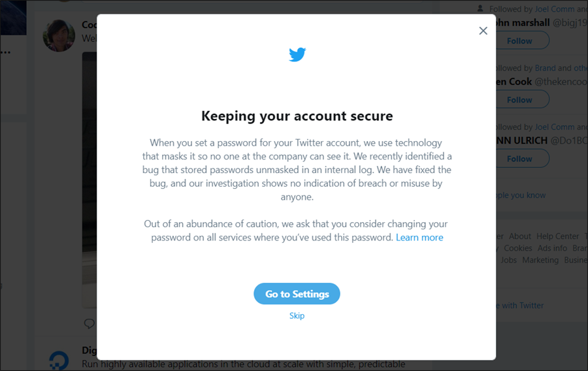This screenshot has height=371, width=588.
Task: Click the reply speech bubble icon
Action: (90, 323)
